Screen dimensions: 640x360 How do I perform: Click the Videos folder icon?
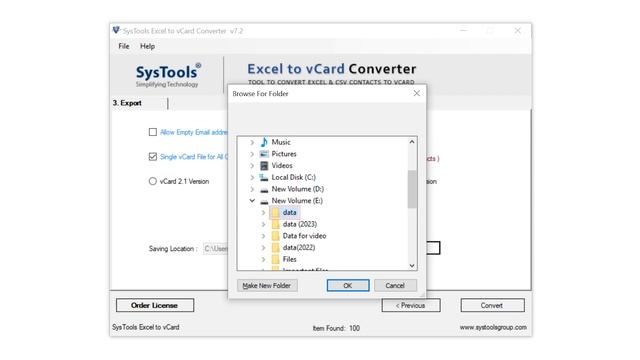pyautogui.click(x=264, y=166)
